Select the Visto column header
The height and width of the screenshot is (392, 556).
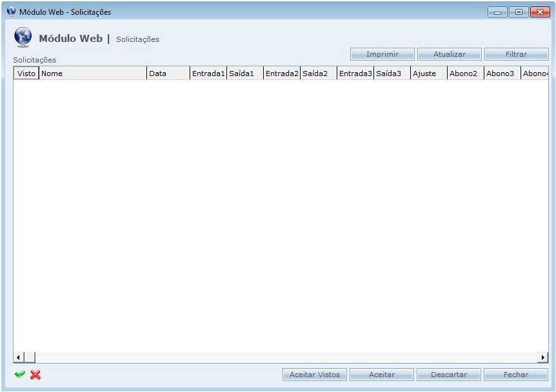[x=26, y=73]
